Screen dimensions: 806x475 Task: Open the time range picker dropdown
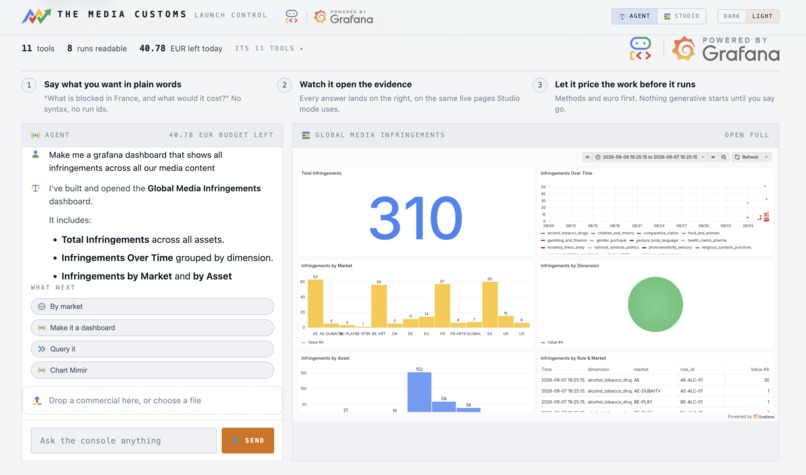coord(650,157)
